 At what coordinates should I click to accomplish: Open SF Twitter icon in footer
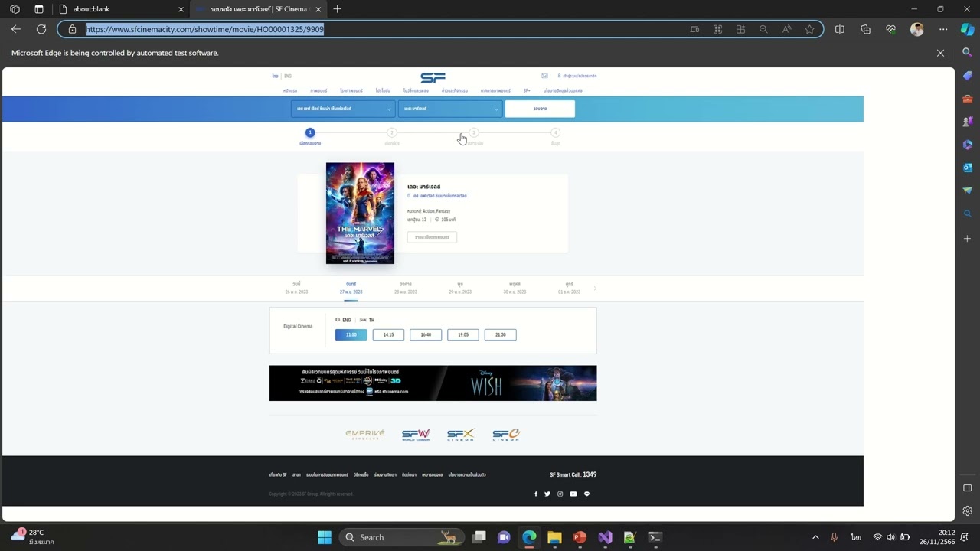[x=547, y=494]
